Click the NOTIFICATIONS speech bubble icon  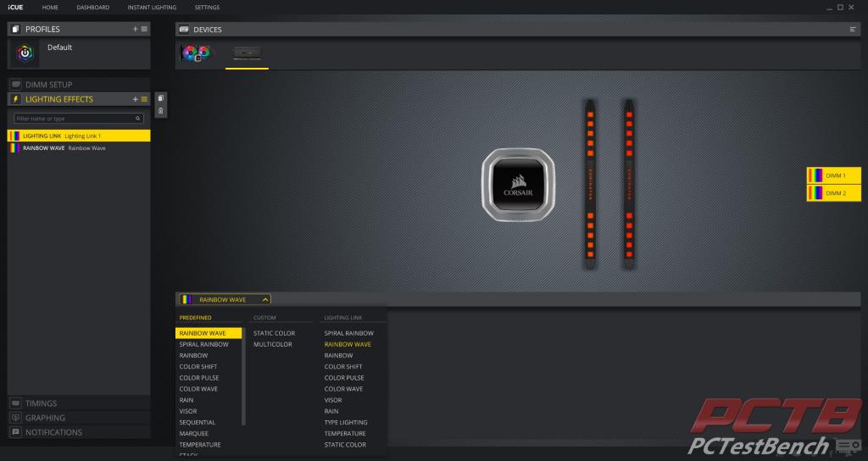(15, 432)
